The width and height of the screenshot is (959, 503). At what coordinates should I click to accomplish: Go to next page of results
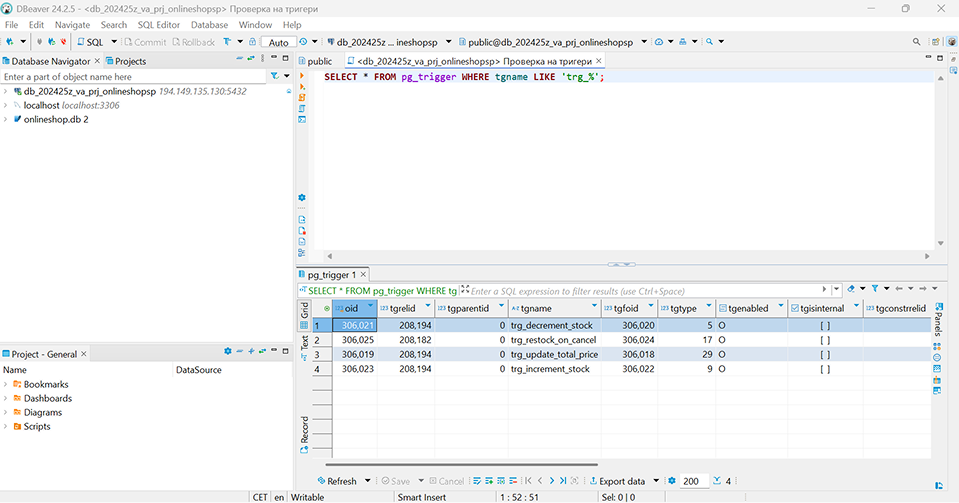[x=551, y=481]
